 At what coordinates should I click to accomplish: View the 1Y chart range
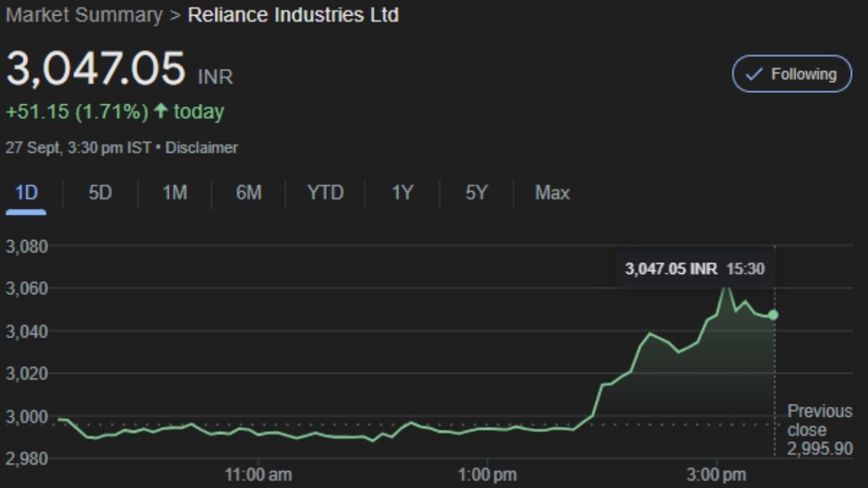[x=402, y=193]
